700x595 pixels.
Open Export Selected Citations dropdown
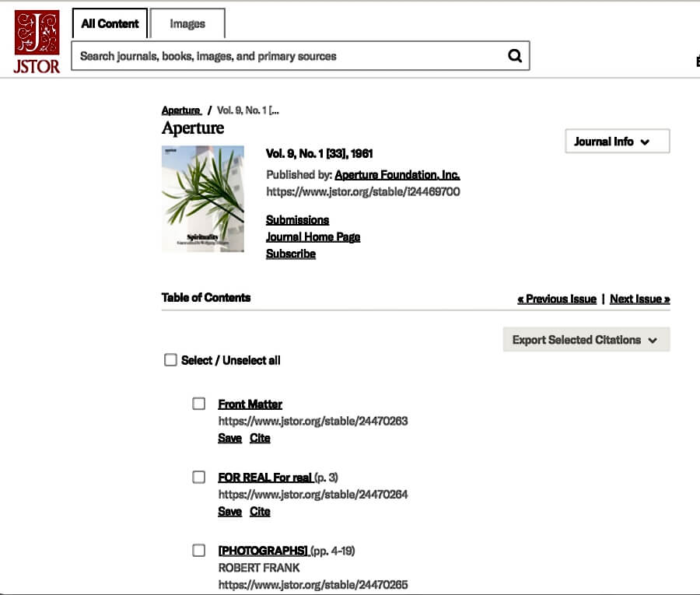click(586, 340)
